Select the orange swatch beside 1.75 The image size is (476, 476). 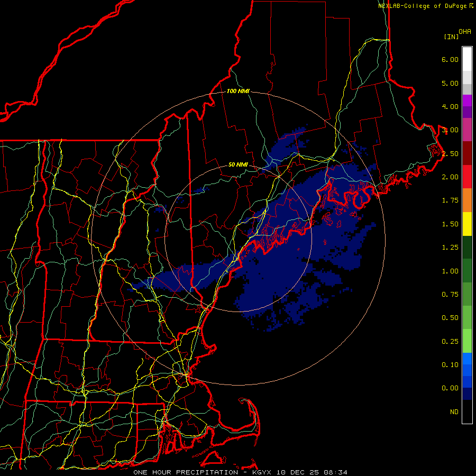point(467,200)
